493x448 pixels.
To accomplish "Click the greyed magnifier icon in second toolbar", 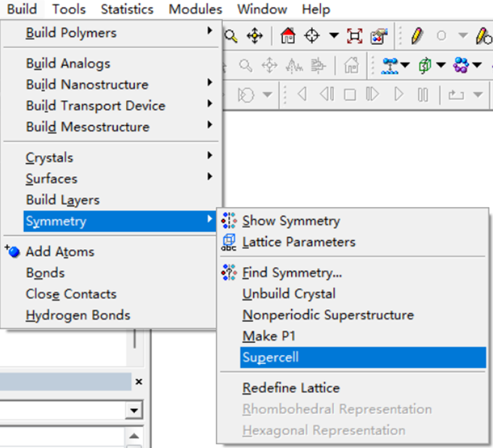I will click(245, 66).
